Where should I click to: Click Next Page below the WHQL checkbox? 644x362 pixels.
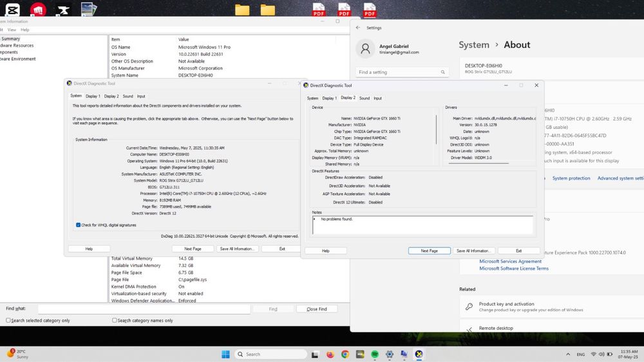(x=193, y=249)
